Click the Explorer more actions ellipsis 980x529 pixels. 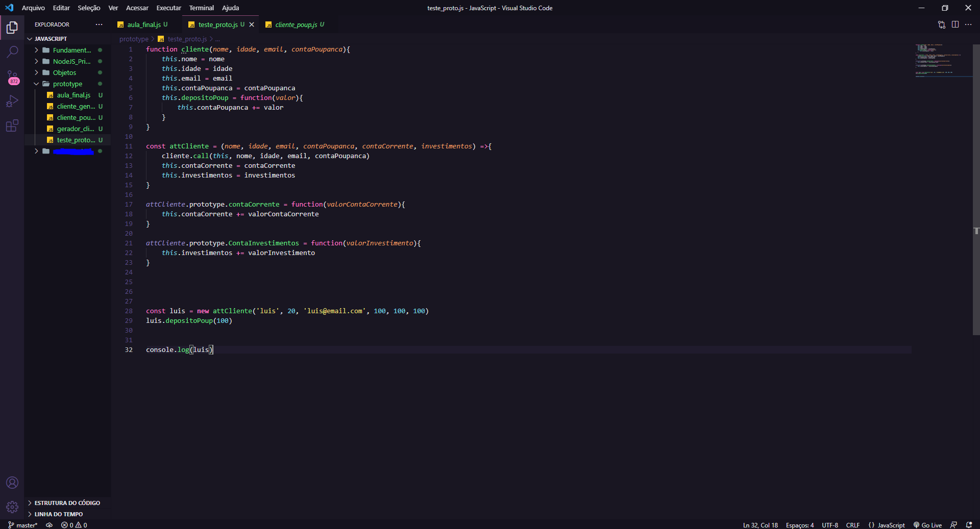[99, 24]
